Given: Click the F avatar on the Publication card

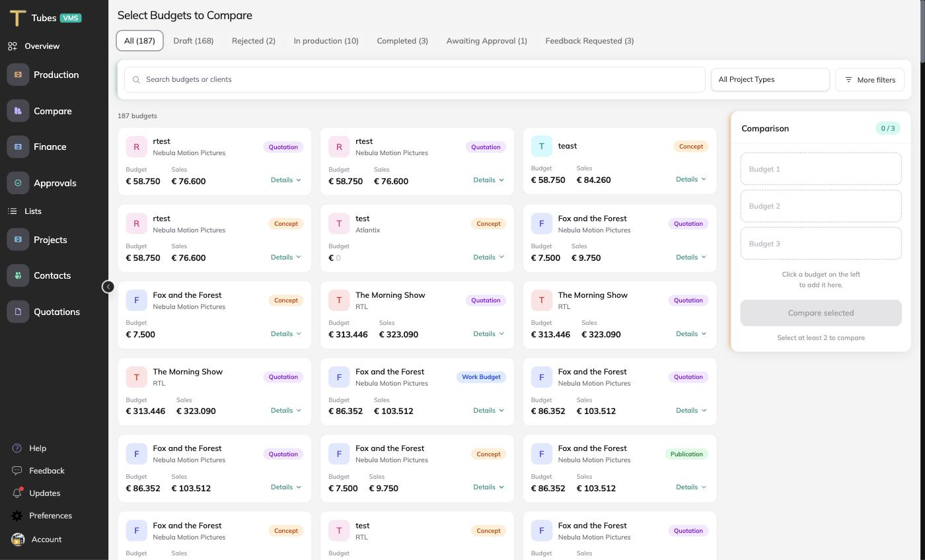Looking at the screenshot, I should tap(541, 454).
